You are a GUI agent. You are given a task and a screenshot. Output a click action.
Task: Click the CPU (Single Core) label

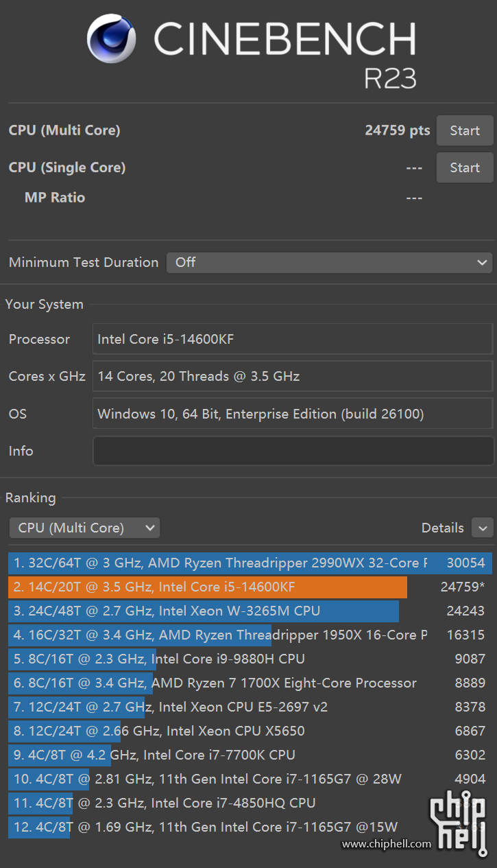(67, 167)
